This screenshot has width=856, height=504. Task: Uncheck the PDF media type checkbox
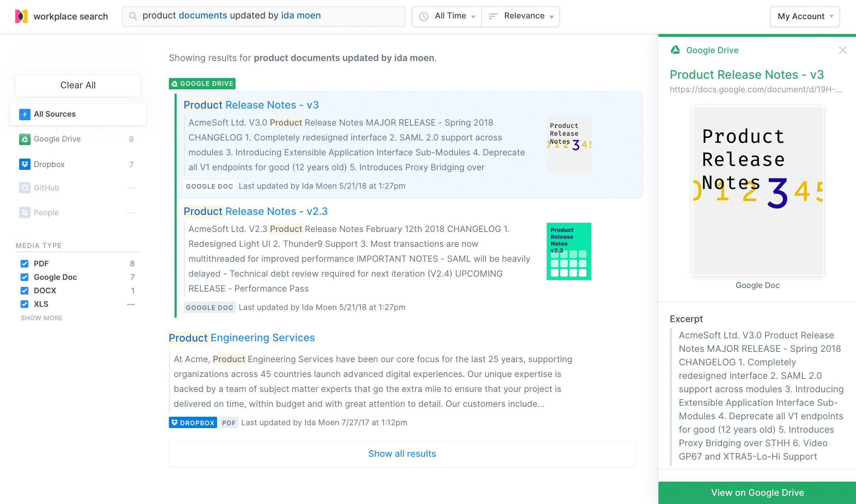point(24,264)
